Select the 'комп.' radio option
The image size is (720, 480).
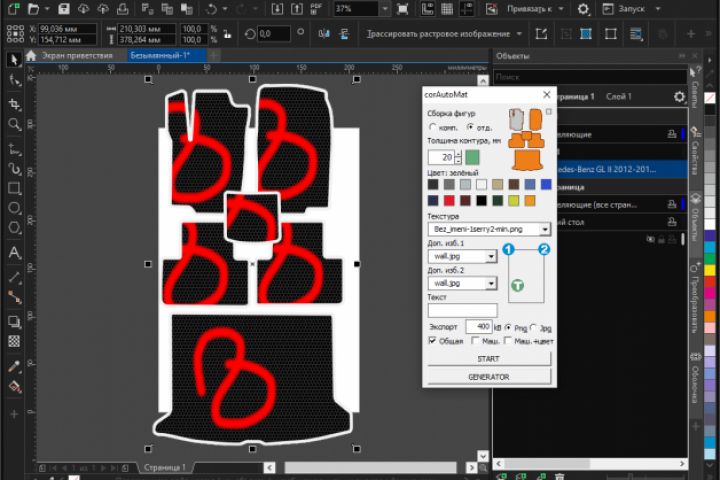tap(432, 127)
